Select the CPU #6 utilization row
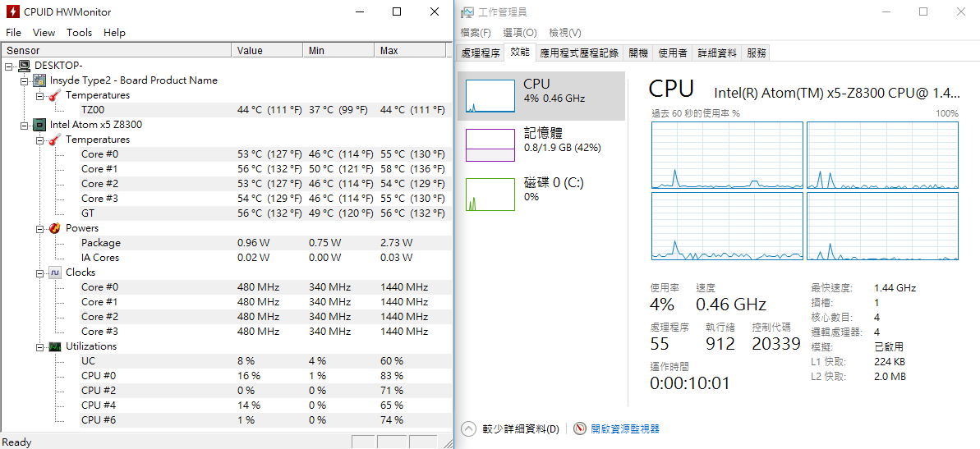 click(265, 419)
